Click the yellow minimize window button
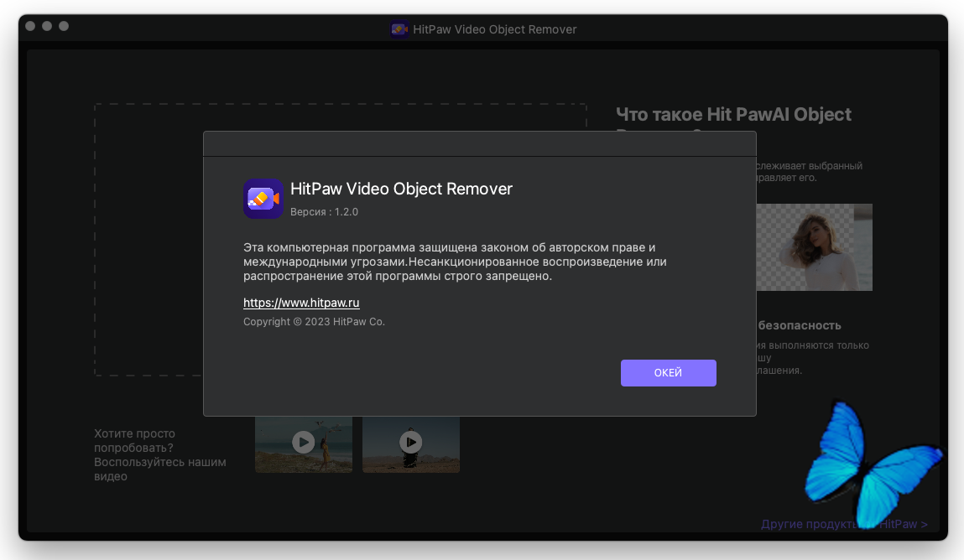Screen dimensions: 964x560 coord(47,26)
